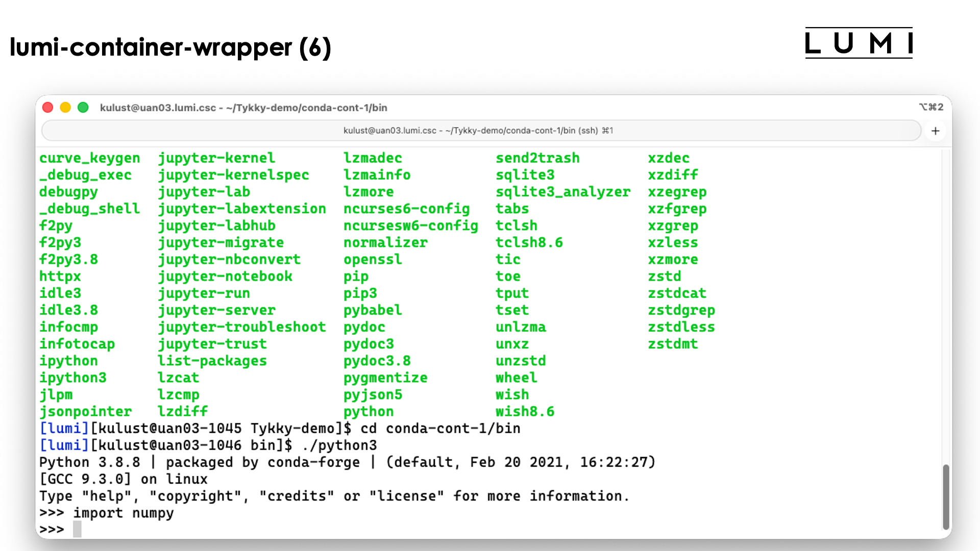Viewport: 980px width, 551px height.
Task: Click the green zoom traffic-light button
Action: click(x=83, y=107)
